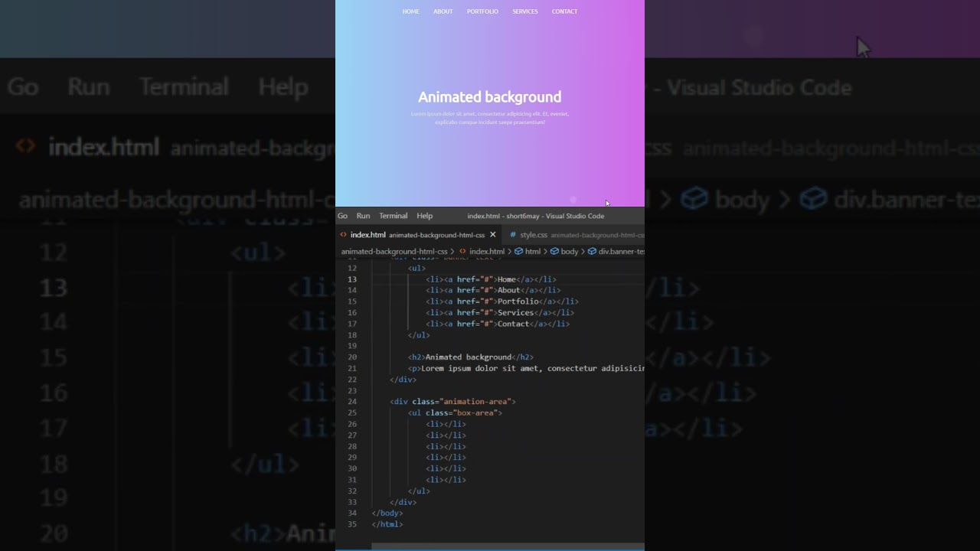Click the "box-area" class value on line 25
Image resolution: width=980 pixels, height=551 pixels.
(475, 412)
